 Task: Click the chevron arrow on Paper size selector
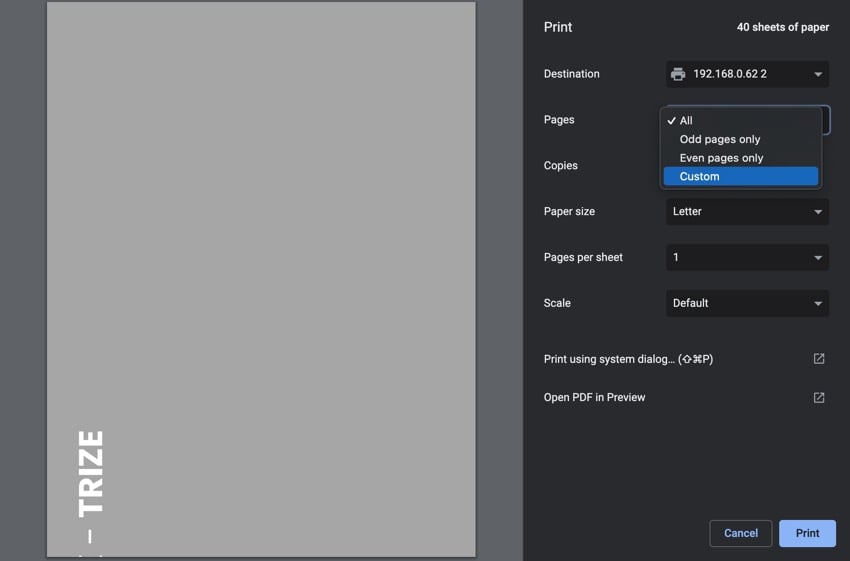817,212
